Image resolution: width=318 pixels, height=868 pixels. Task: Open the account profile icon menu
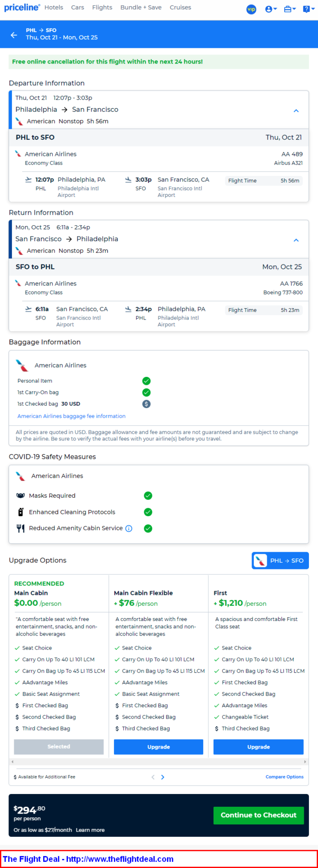click(271, 9)
